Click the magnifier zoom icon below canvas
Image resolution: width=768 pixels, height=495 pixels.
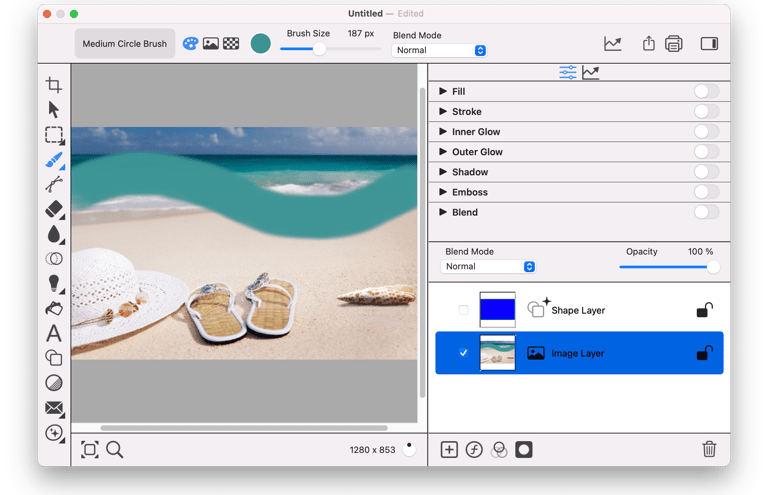(115, 449)
